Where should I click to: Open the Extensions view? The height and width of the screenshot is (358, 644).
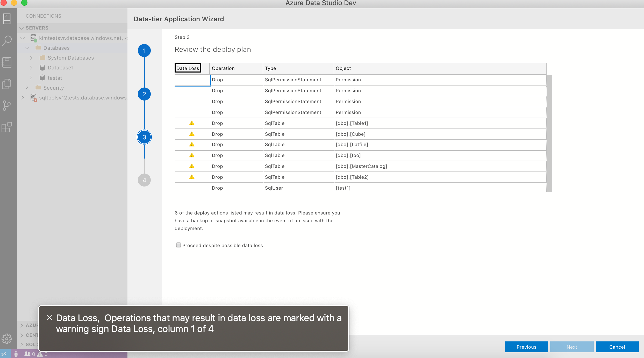7,127
